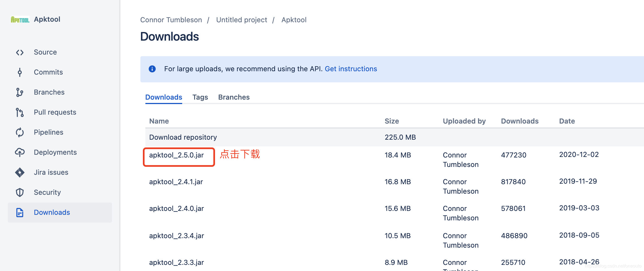Image resolution: width=644 pixels, height=271 pixels.
Task: Click the Date column header
Action: [567, 121]
